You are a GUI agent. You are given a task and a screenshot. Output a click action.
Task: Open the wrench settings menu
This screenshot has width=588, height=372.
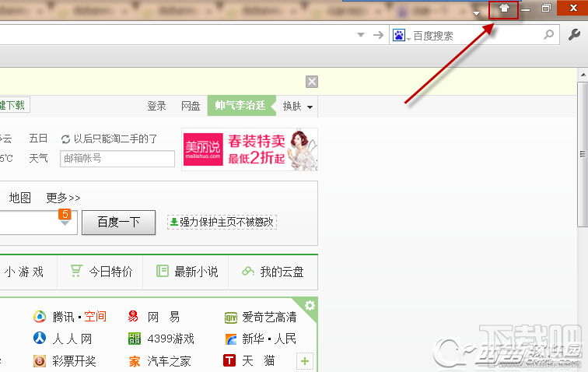point(574,34)
